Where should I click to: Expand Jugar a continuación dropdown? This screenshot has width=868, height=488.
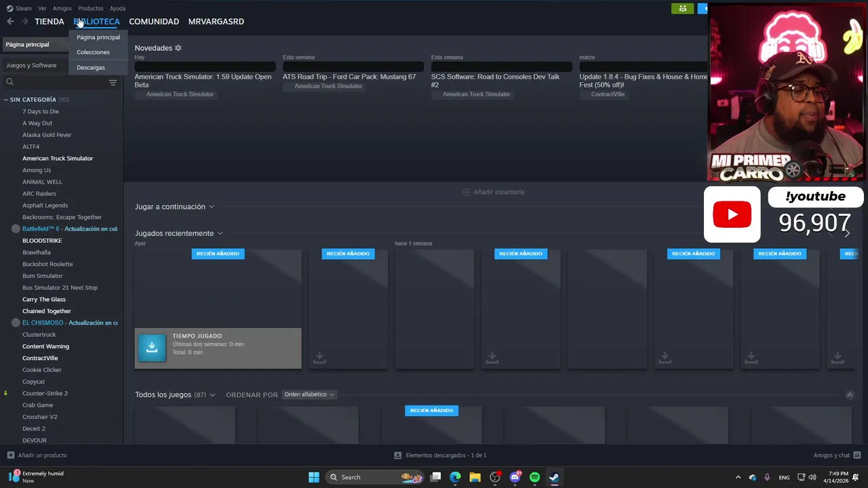click(212, 207)
